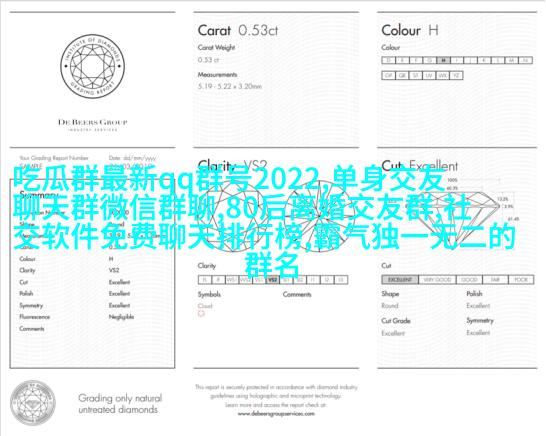The height and width of the screenshot is (436, 546).
Task: Select the YZ box in the Colour scale
Action: tap(456, 76)
